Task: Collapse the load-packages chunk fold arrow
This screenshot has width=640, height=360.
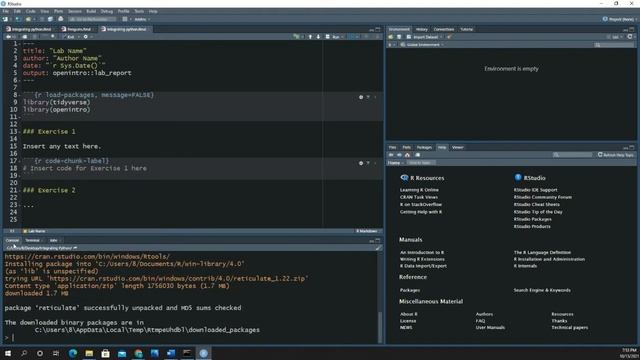Action: 20,96
